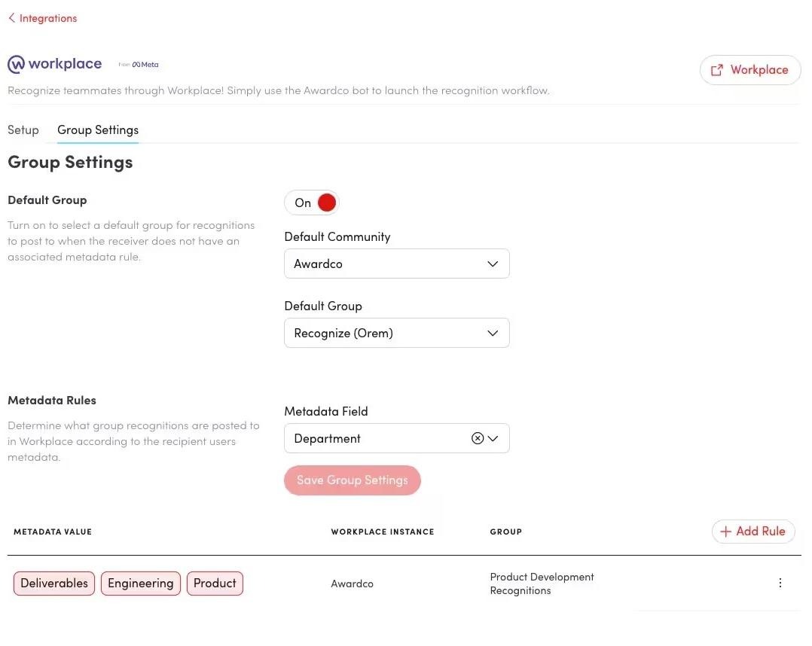This screenshot has width=812, height=646.
Task: Open the three-dot rule options menu
Action: pyautogui.click(x=780, y=583)
